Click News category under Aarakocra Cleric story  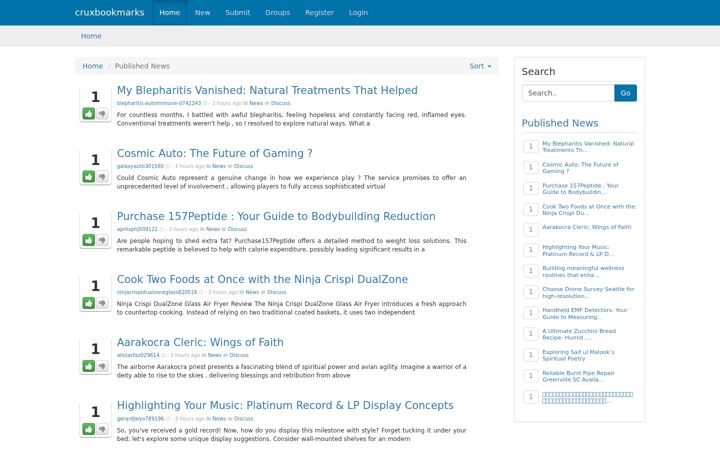point(214,355)
